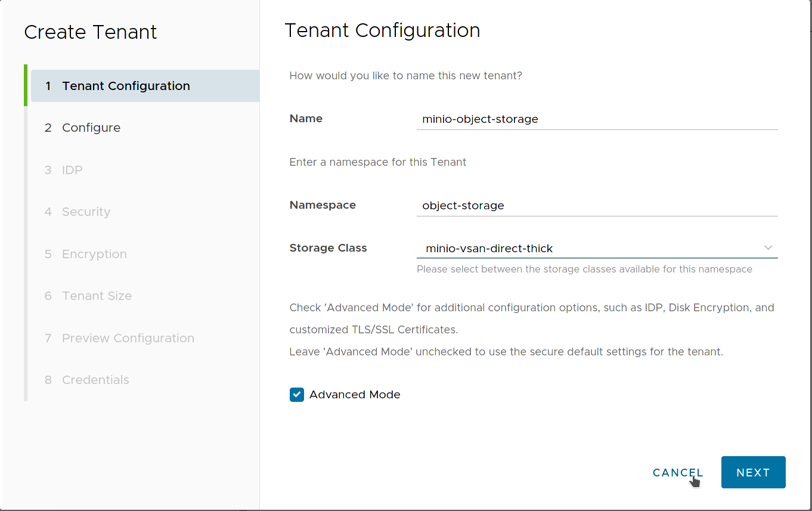Toggle Advanced Mode by clicking its label

(x=354, y=394)
